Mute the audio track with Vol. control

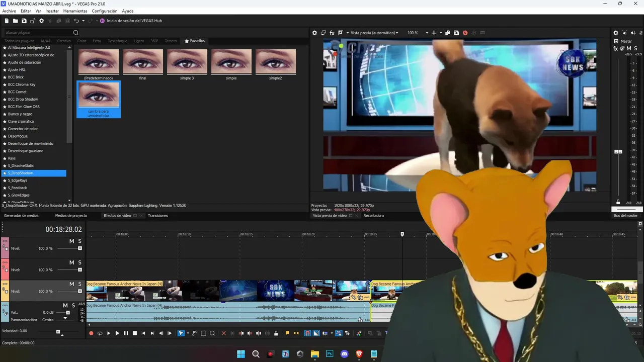point(65,305)
